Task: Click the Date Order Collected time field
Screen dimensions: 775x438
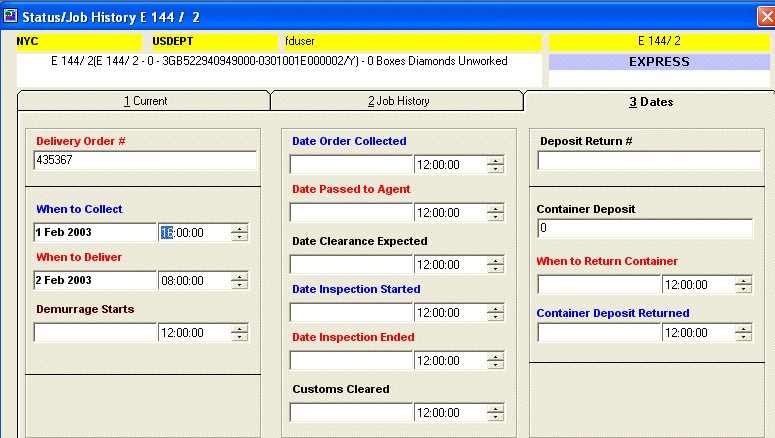Action: pyautogui.click(x=451, y=164)
